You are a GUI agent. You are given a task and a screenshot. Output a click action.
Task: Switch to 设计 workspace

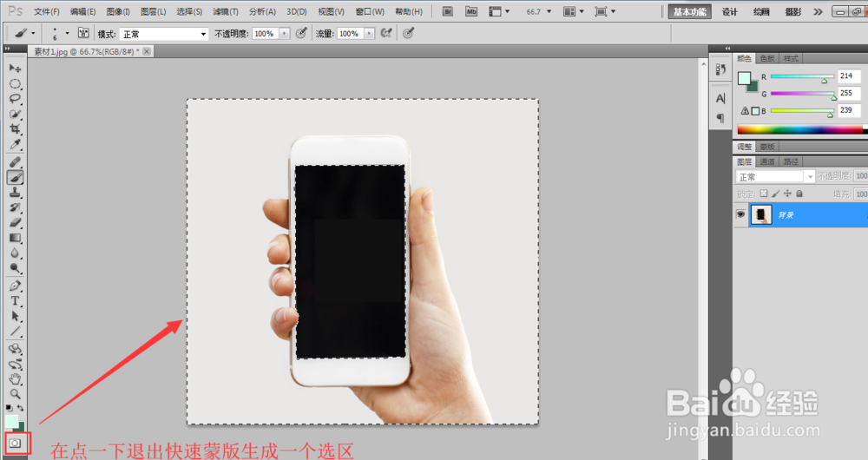point(730,11)
